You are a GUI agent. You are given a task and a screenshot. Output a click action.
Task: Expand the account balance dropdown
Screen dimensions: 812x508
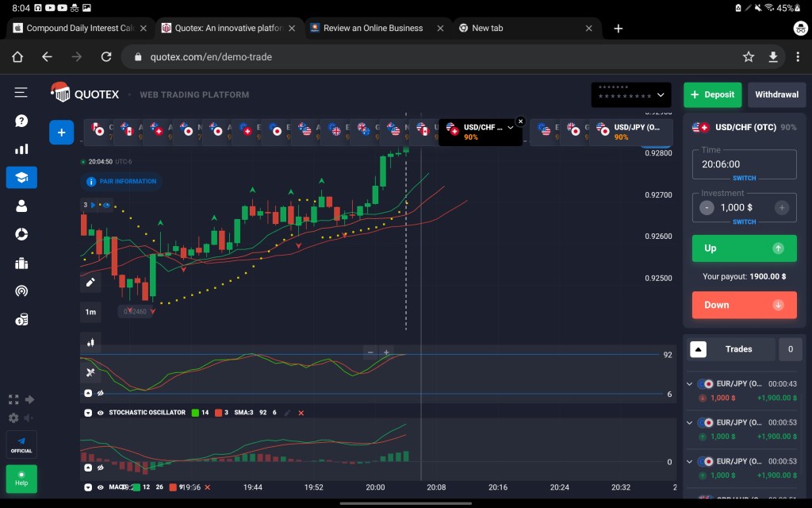coord(660,95)
